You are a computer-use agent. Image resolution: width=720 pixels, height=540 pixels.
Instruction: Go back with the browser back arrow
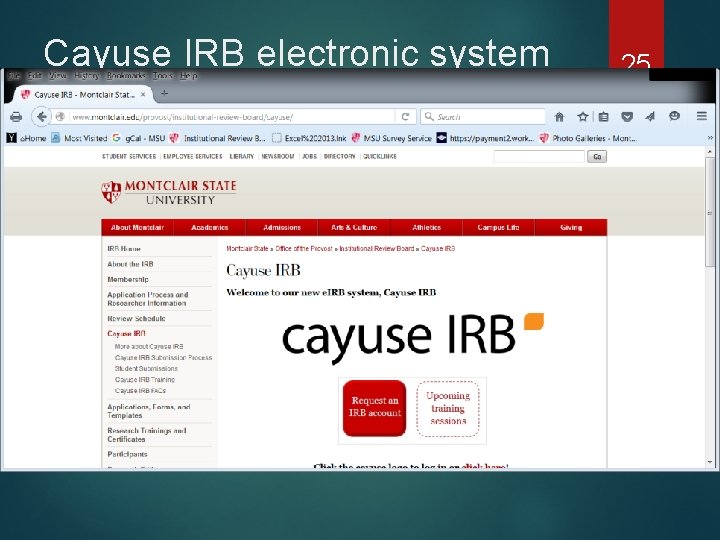[41, 117]
